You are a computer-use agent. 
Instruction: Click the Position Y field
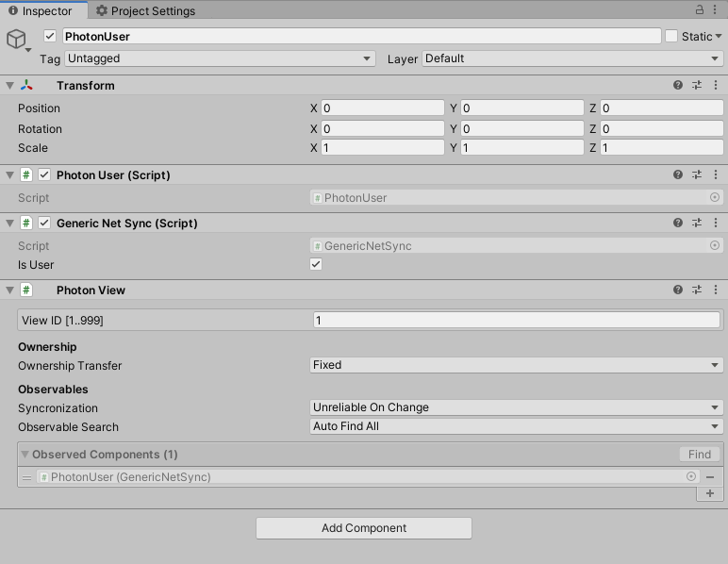point(522,108)
